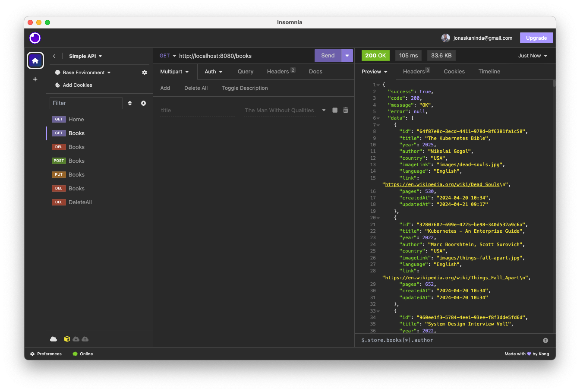This screenshot has height=392, width=580.
Task: Toggle the title parameter enabled checkbox
Action: point(335,110)
